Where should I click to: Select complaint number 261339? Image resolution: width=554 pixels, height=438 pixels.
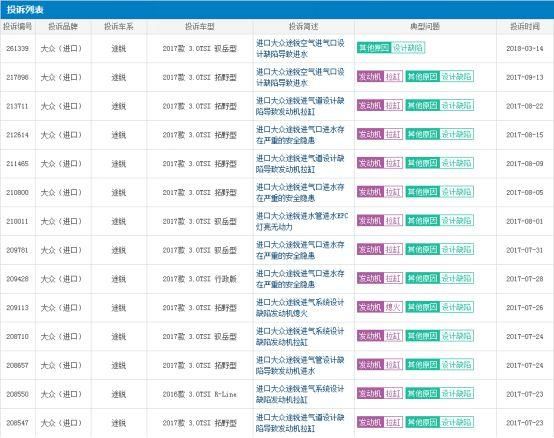(17, 48)
